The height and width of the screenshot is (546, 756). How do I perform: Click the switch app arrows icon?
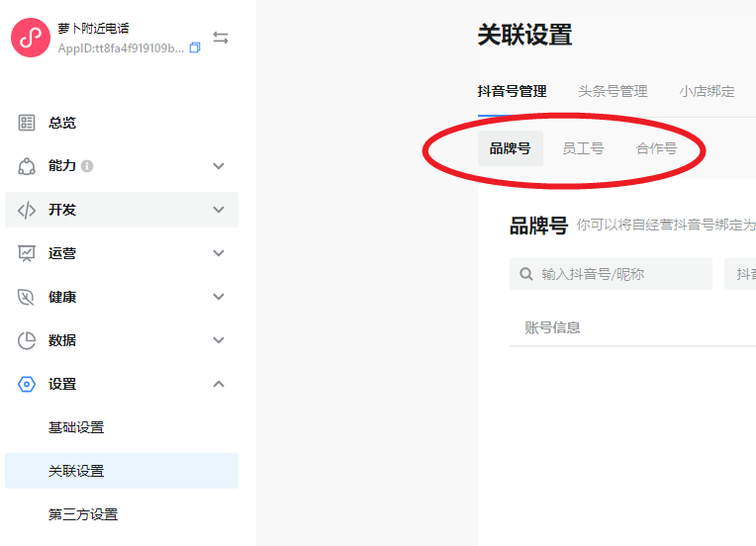coord(221,38)
